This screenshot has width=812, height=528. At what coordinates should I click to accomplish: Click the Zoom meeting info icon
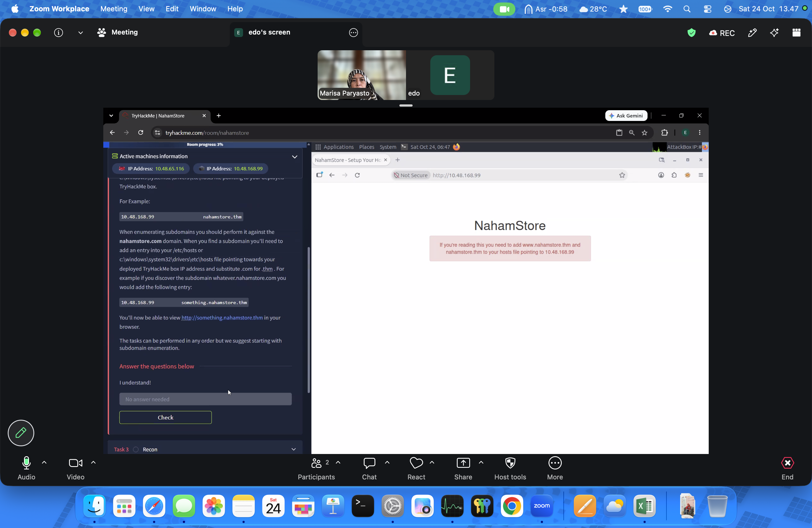tap(59, 32)
